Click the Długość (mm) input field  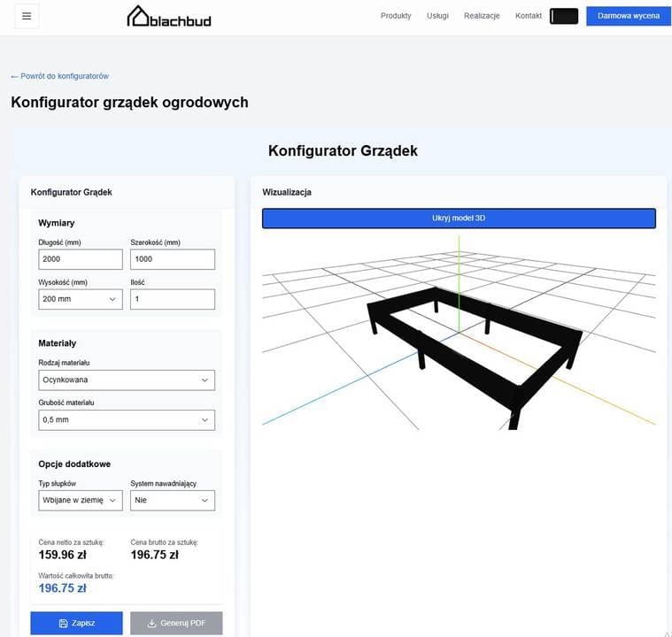pos(81,259)
